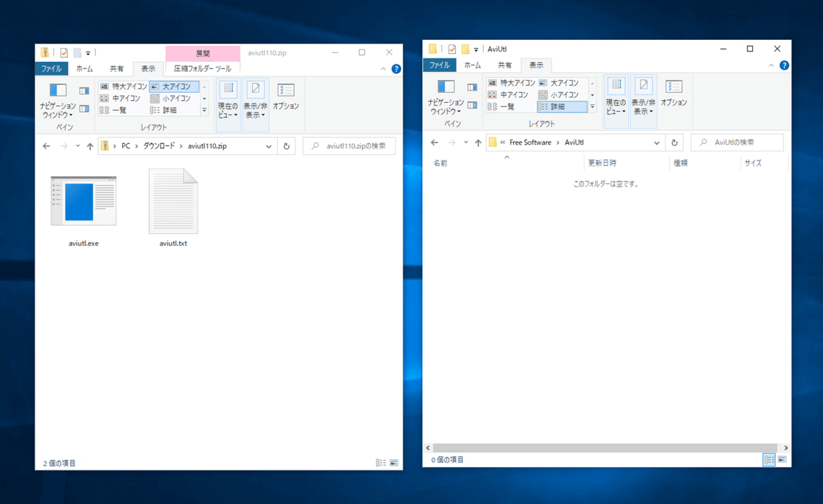
Task: Click ダウンロード in zip window address bar
Action: pyautogui.click(x=158, y=146)
